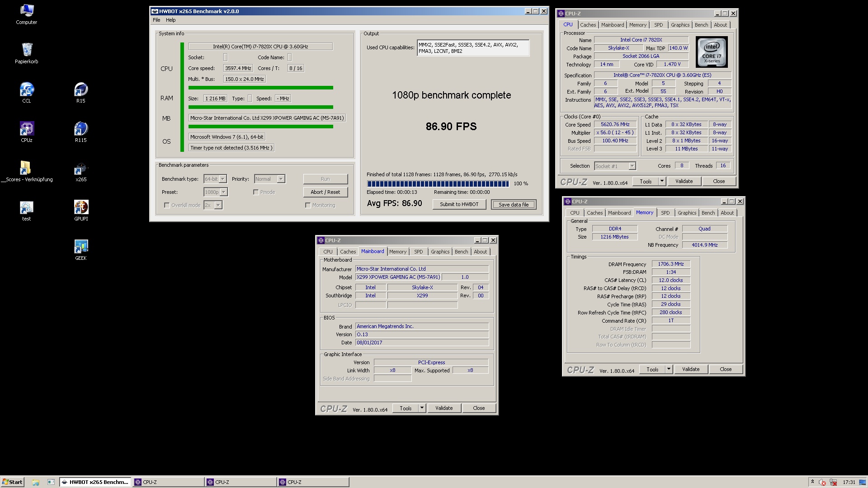868x488 pixels.
Task: Click the Tools button in CPU-Z Mainboard window
Action: [x=406, y=408]
